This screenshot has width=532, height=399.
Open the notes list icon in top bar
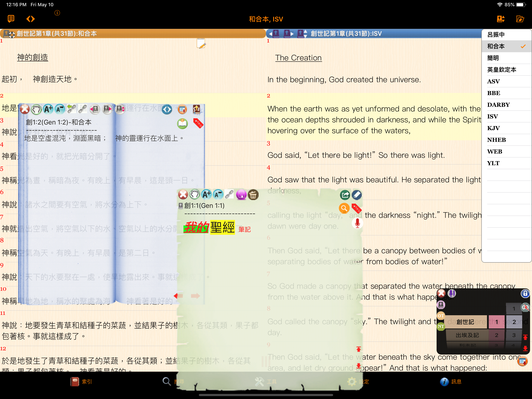click(11, 19)
